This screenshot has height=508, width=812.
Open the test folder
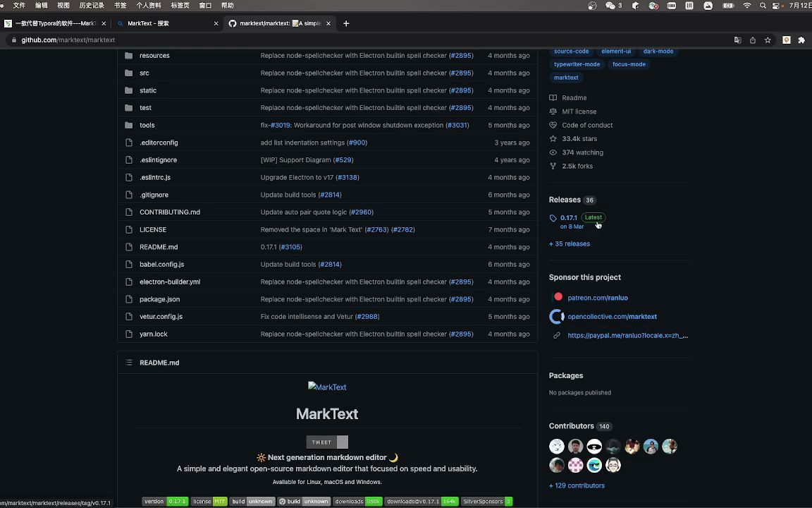(145, 108)
